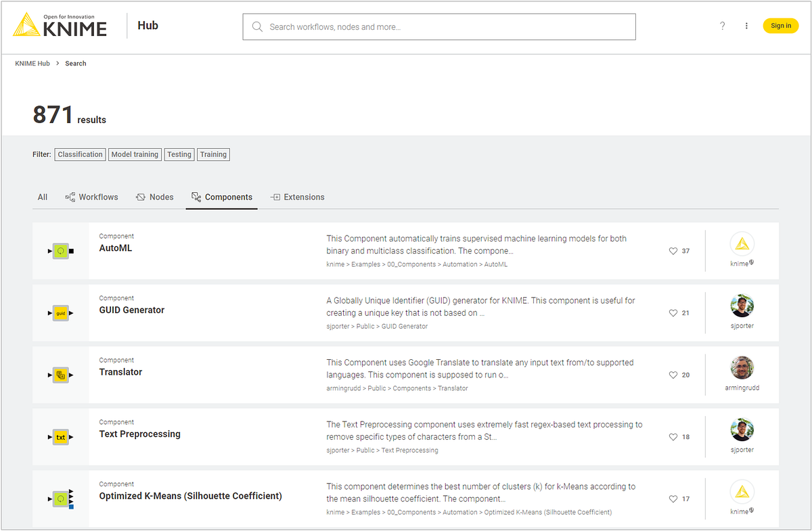Open the three-dot options menu

746,26
